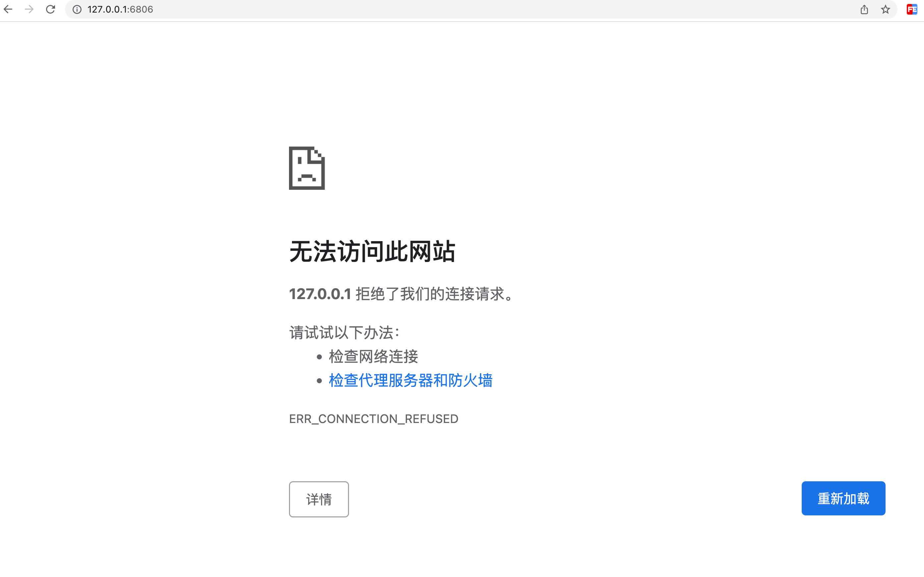The width and height of the screenshot is (924, 577).
Task: Go back using the back arrow
Action: pos(8,9)
